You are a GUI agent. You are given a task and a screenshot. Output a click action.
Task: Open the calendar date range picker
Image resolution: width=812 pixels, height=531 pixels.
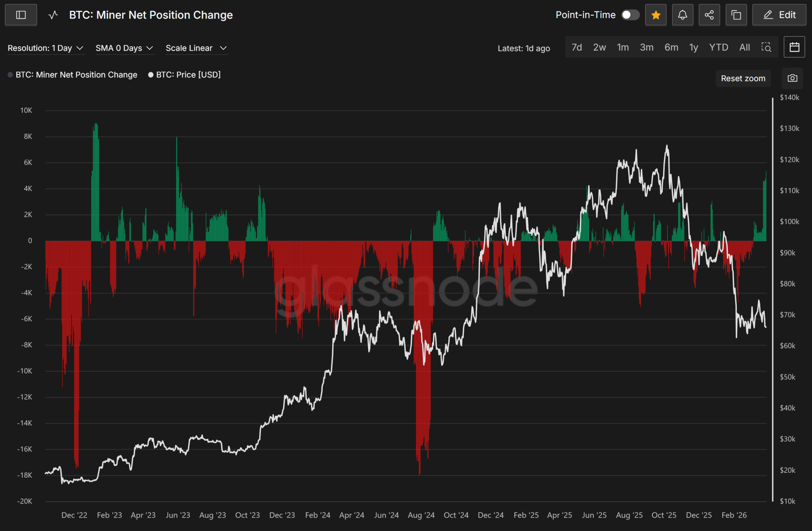tap(794, 47)
